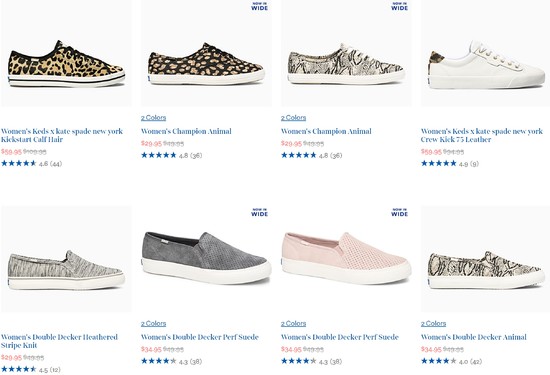
Task: Open the pink Double Decker Perf Suede image
Action: click(346, 259)
